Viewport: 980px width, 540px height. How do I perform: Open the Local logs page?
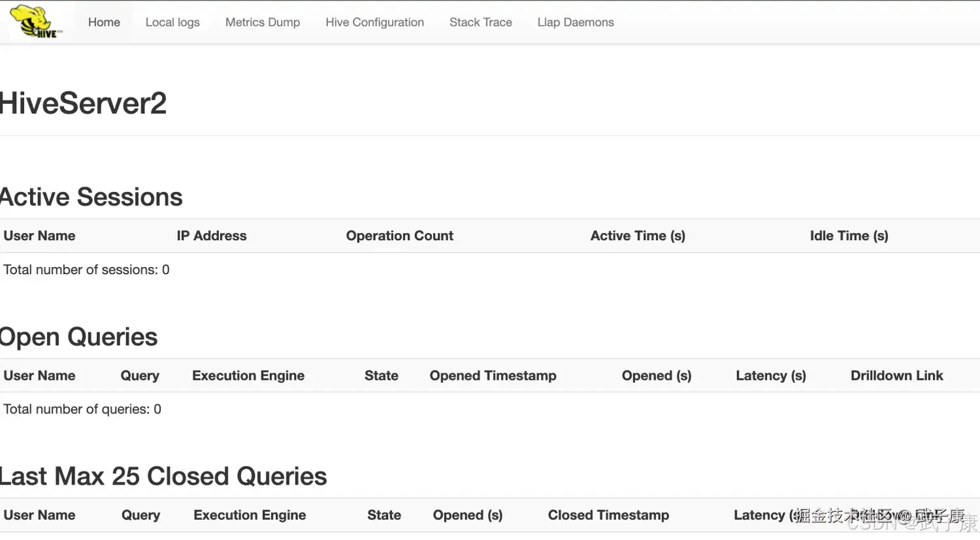(172, 22)
